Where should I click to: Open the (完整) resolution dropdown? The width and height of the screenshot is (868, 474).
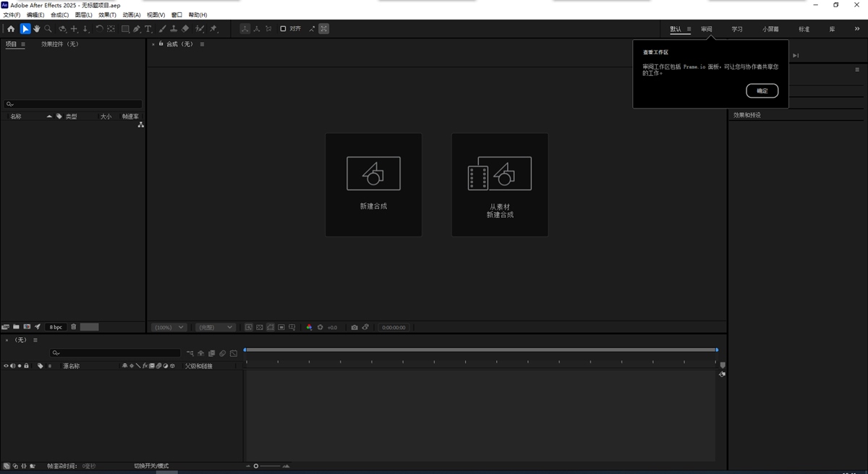(216, 327)
